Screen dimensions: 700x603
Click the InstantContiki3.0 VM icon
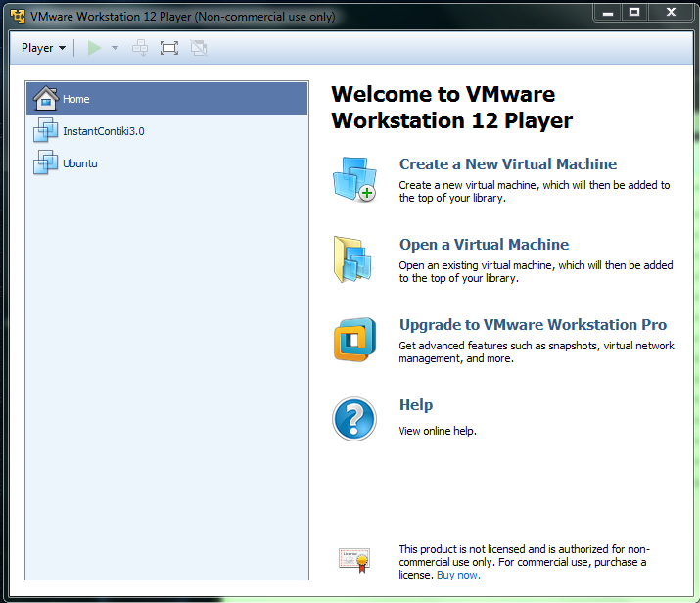(x=46, y=130)
